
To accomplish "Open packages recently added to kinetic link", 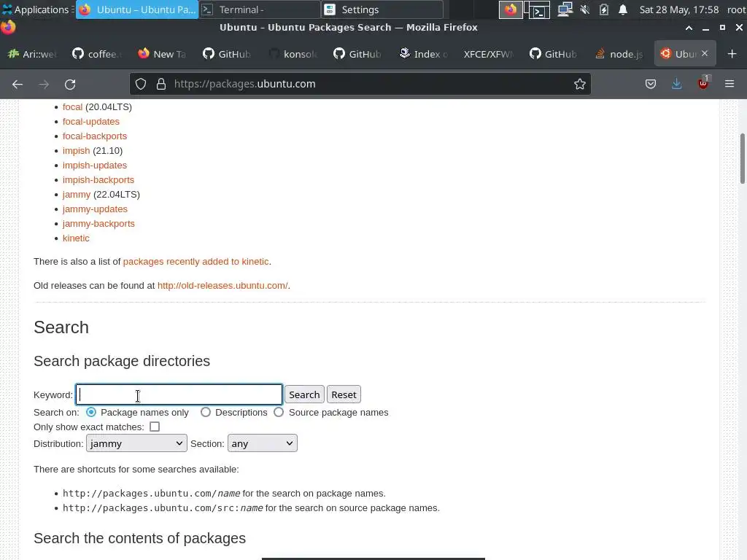I will coord(196,262).
